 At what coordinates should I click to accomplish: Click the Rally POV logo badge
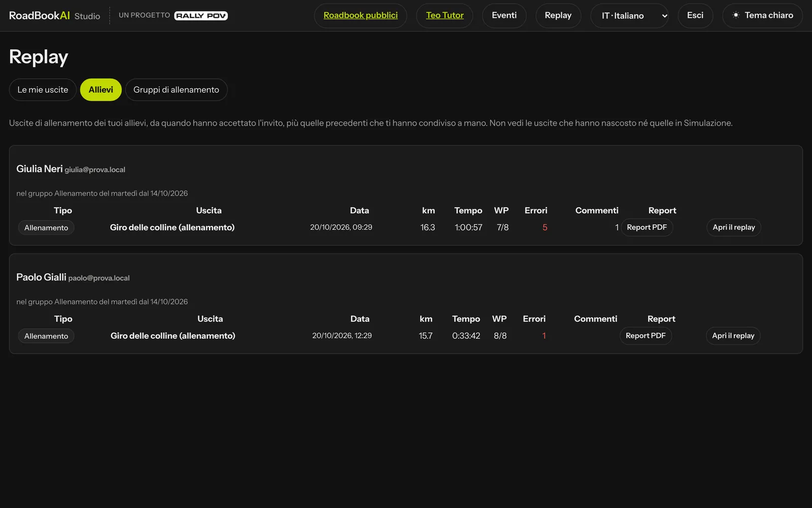(201, 16)
